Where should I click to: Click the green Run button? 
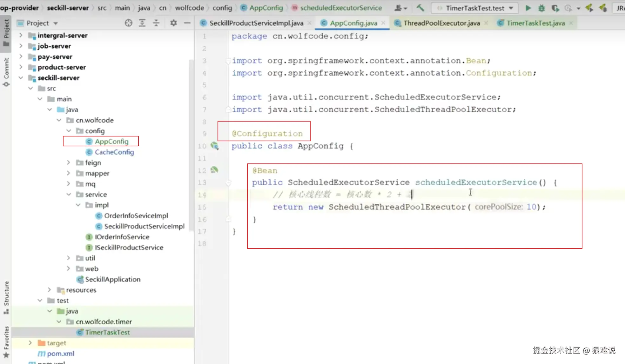[528, 8]
